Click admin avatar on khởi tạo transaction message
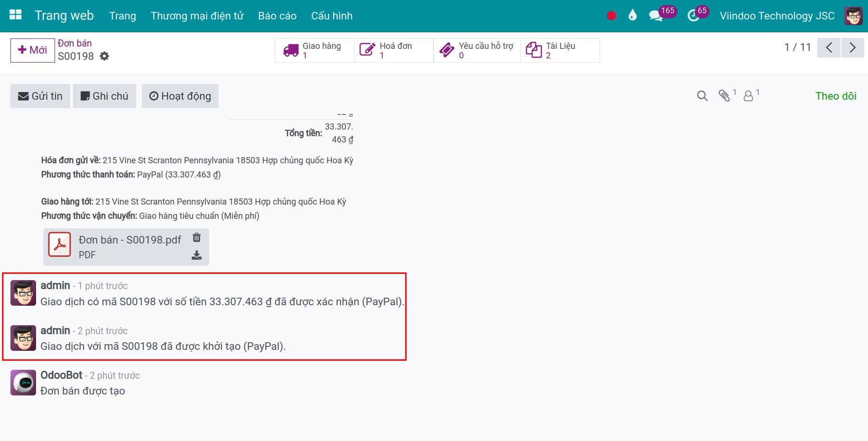The width and height of the screenshot is (868, 441). (23, 338)
